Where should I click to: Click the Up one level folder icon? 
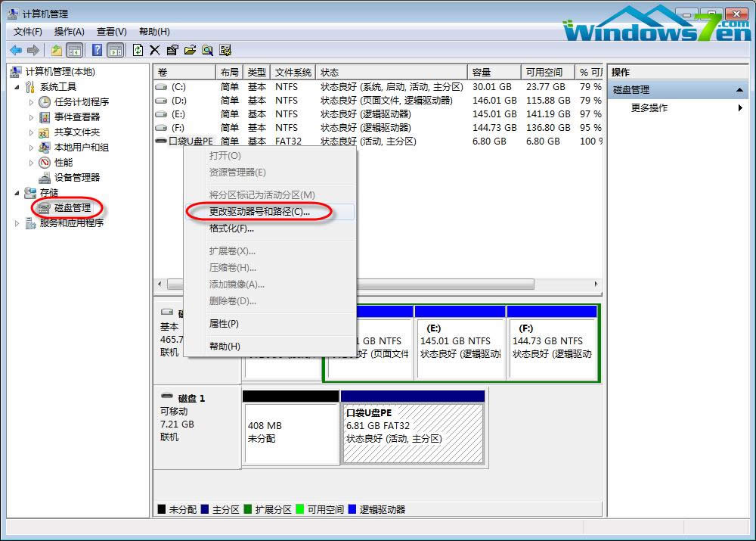(56, 50)
